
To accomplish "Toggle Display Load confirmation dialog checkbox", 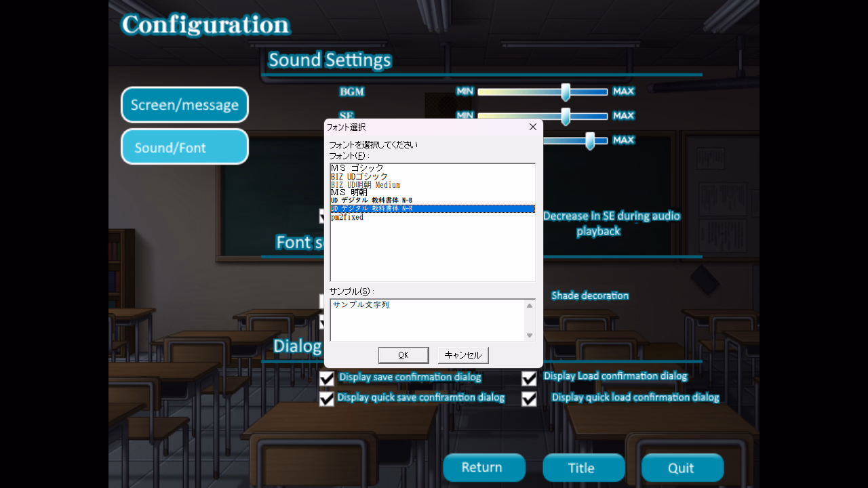I will (x=529, y=378).
